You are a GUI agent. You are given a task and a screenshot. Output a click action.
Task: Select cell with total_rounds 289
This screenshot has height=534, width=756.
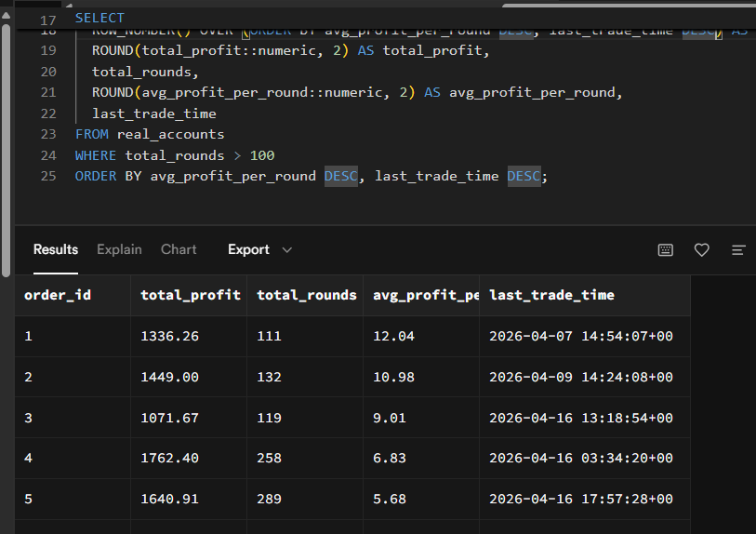(x=269, y=499)
